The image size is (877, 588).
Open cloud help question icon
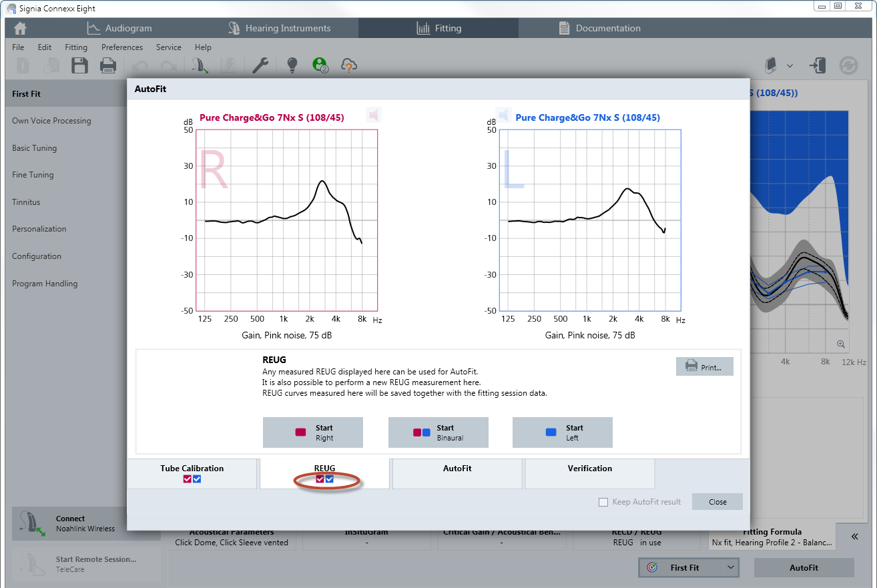click(349, 65)
